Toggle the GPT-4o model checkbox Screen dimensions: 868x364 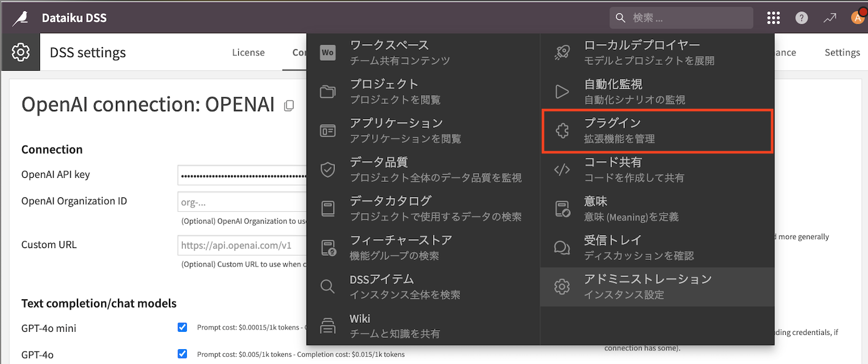click(x=182, y=354)
